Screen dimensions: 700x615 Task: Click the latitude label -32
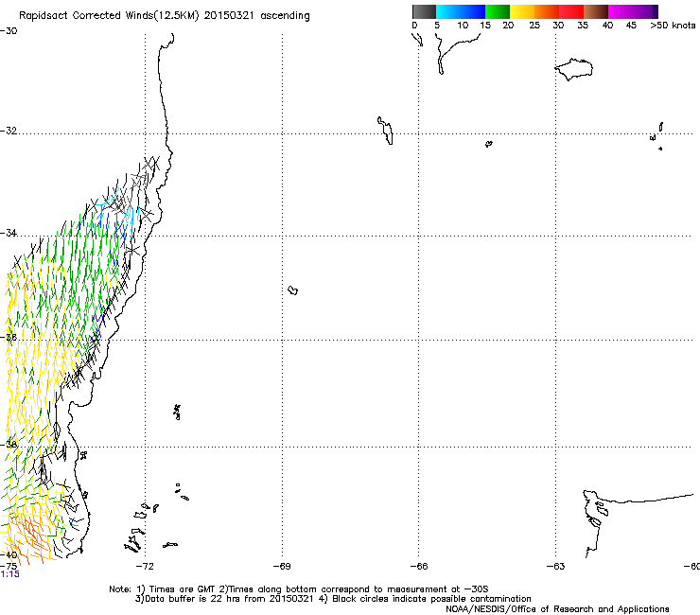pos(9,131)
